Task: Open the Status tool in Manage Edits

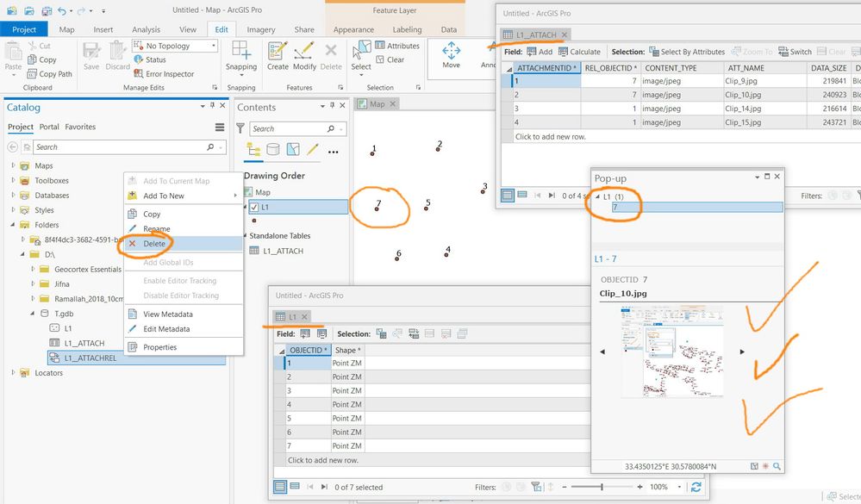Action: pos(149,59)
